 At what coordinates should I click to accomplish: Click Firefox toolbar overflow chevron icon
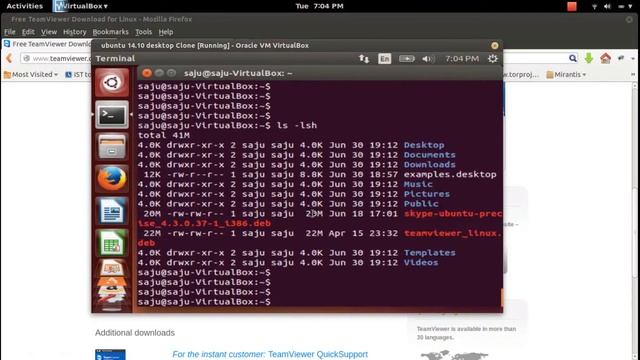point(633,75)
